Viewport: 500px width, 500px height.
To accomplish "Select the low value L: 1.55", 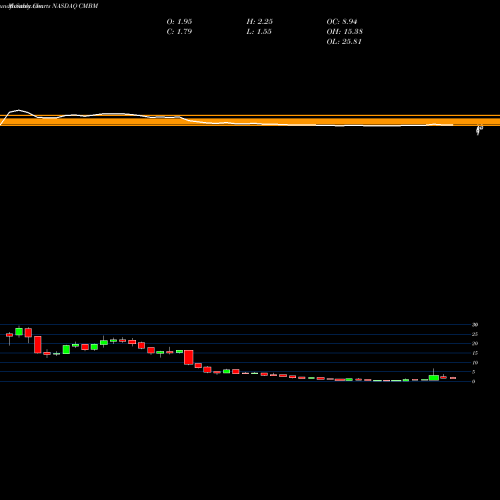I will (259, 32).
